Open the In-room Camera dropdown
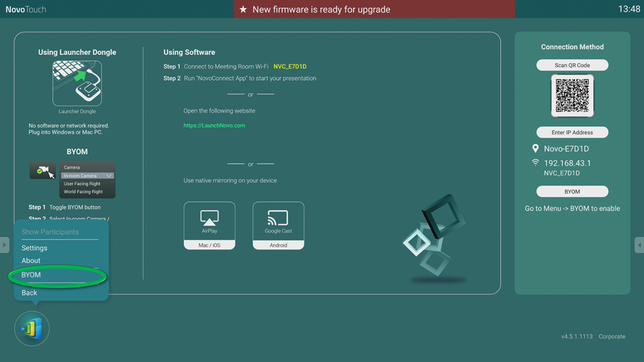The height and width of the screenshot is (362, 644). tap(87, 175)
